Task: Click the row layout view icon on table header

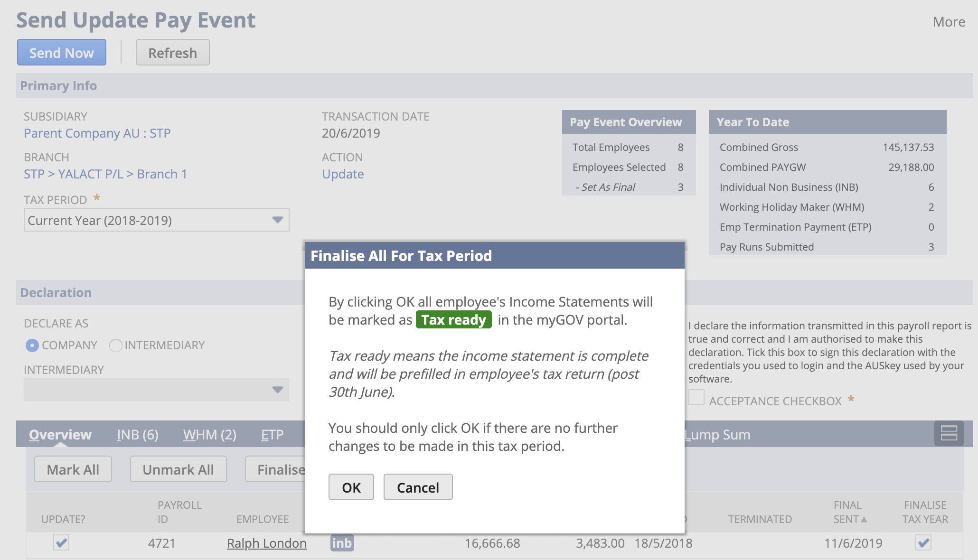Action: (948, 433)
